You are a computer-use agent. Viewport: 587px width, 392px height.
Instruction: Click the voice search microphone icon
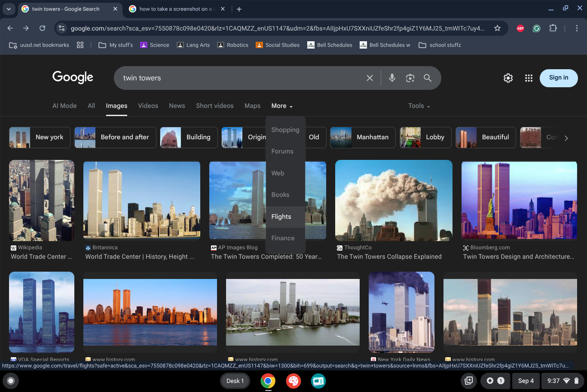(392, 78)
